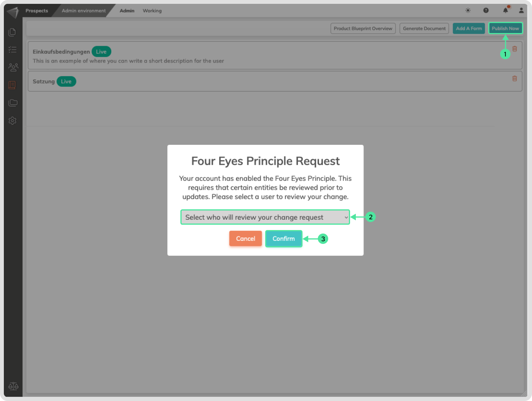This screenshot has height=401, width=532.
Task: Click the balance scale icon in sidebar
Action: pos(13,386)
